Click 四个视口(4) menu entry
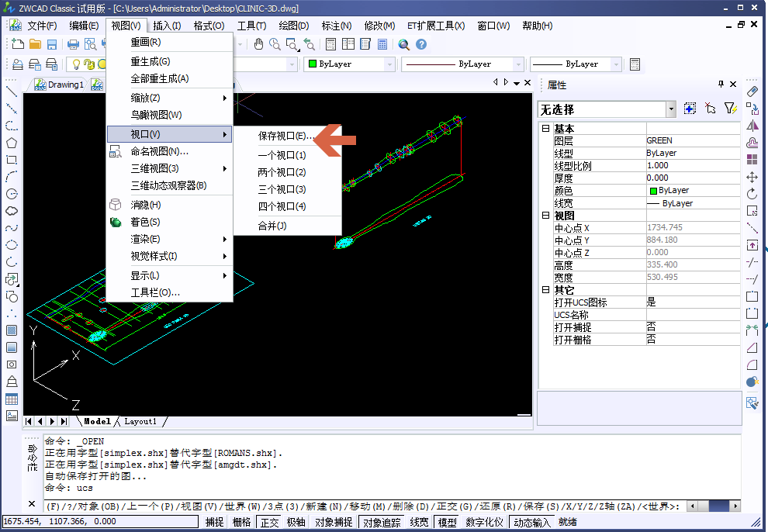768x532 pixels. [282, 206]
